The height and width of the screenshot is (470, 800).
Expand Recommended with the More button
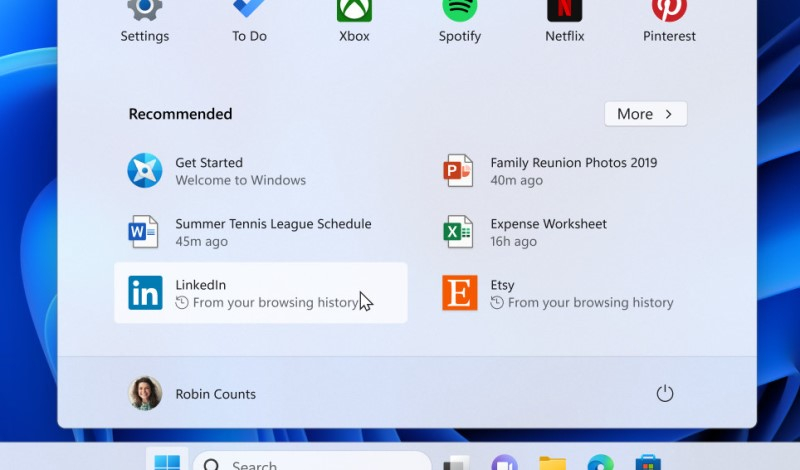(x=645, y=114)
